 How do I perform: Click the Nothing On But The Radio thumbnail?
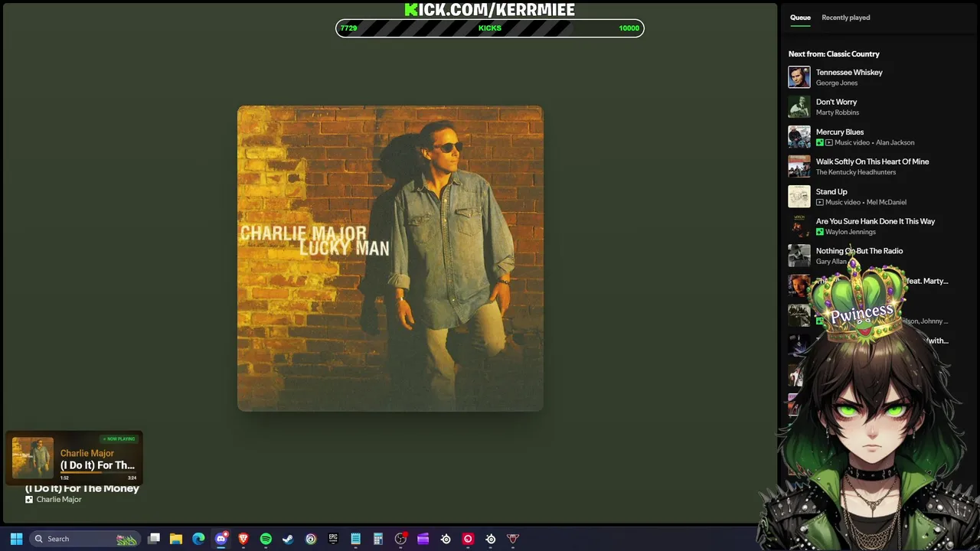pyautogui.click(x=799, y=256)
